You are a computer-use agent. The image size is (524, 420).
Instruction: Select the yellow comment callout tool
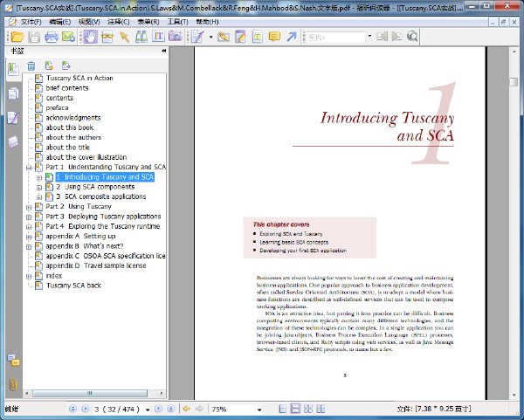(274, 37)
